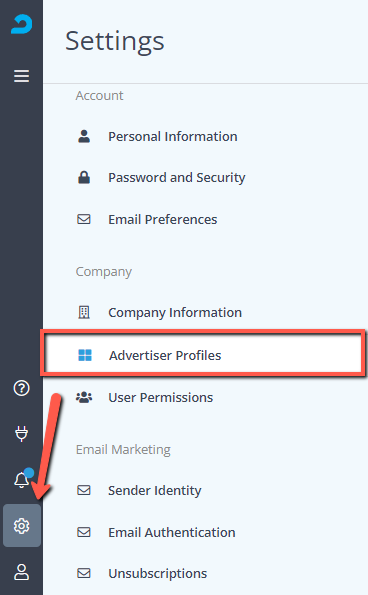Open the integrations plug icon
This screenshot has width=368, height=595.
[x=21, y=434]
